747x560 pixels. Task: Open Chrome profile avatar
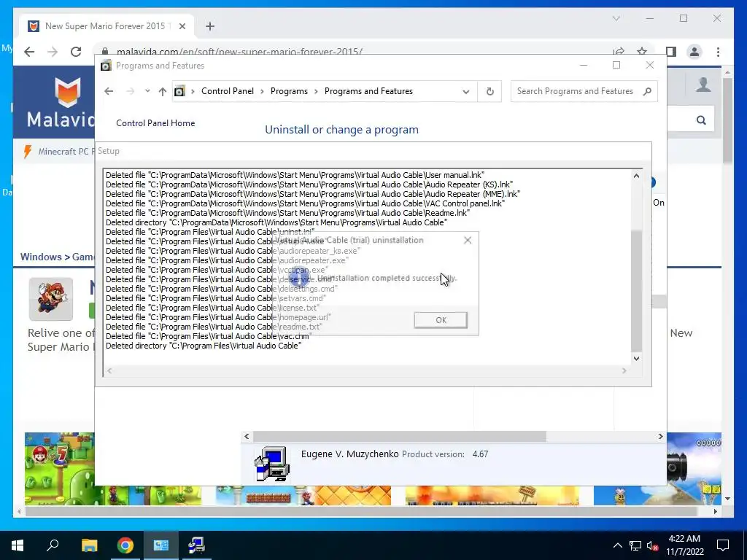point(694,52)
